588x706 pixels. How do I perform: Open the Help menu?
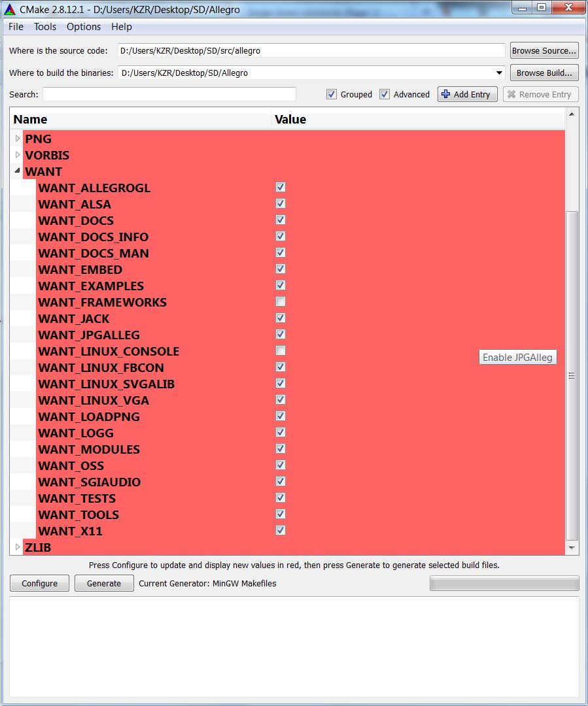122,27
